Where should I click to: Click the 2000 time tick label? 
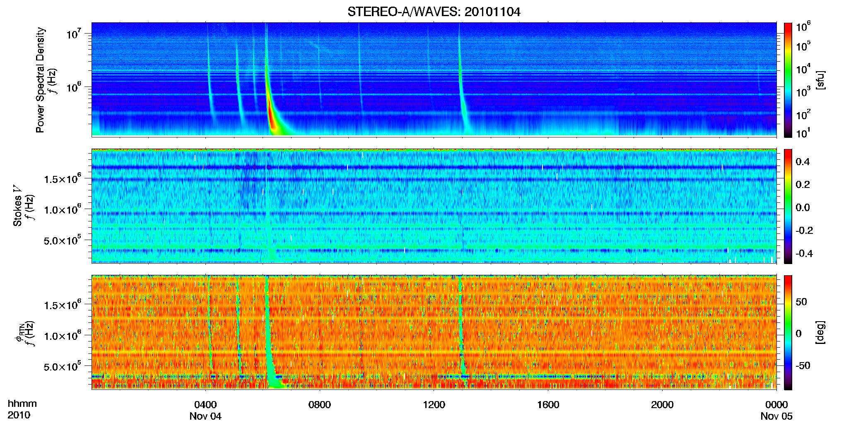click(x=662, y=405)
